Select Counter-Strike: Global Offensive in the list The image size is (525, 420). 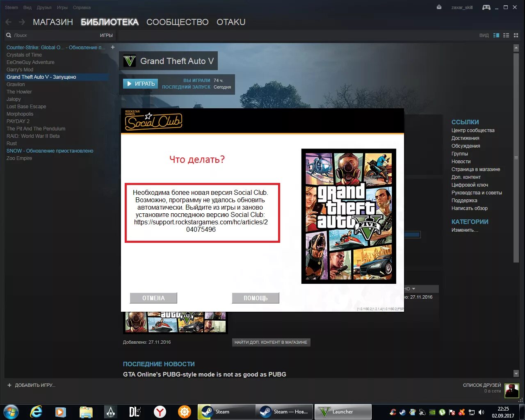tap(56, 48)
